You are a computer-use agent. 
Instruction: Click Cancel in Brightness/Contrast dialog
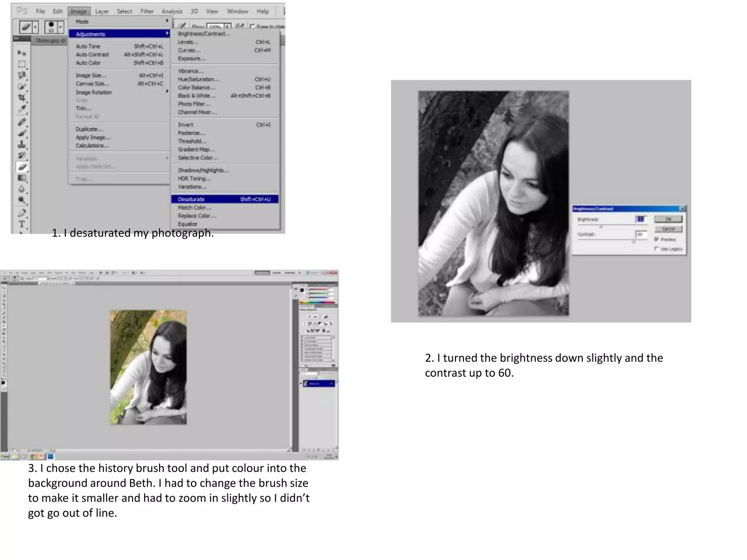tap(668, 229)
